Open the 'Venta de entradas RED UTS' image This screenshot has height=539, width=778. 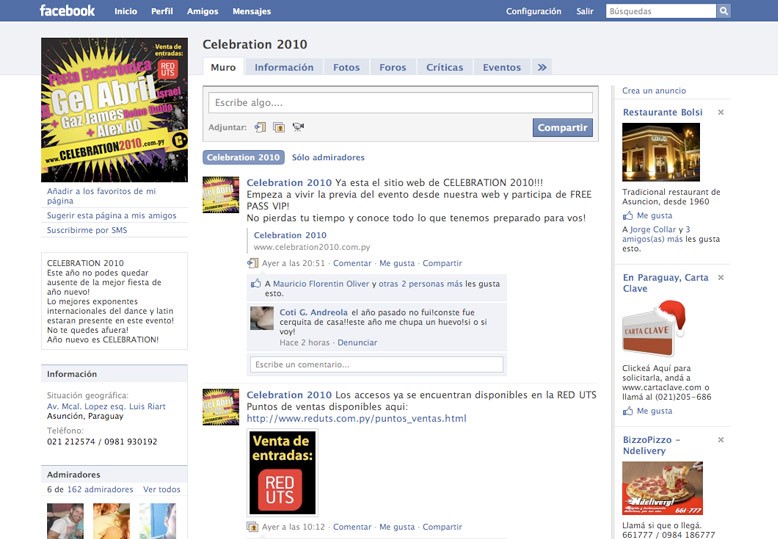pyautogui.click(x=282, y=472)
